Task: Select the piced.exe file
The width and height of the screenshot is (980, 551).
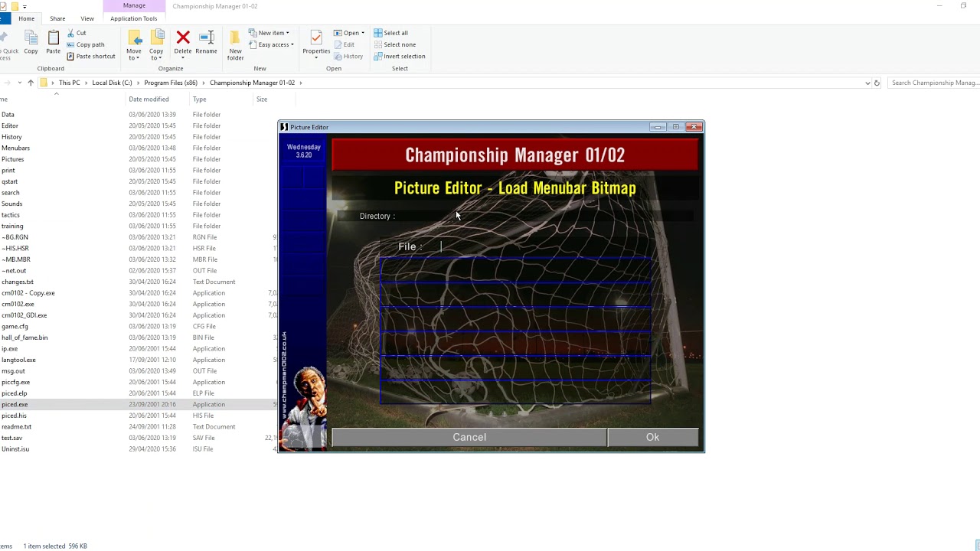Action: pyautogui.click(x=15, y=404)
